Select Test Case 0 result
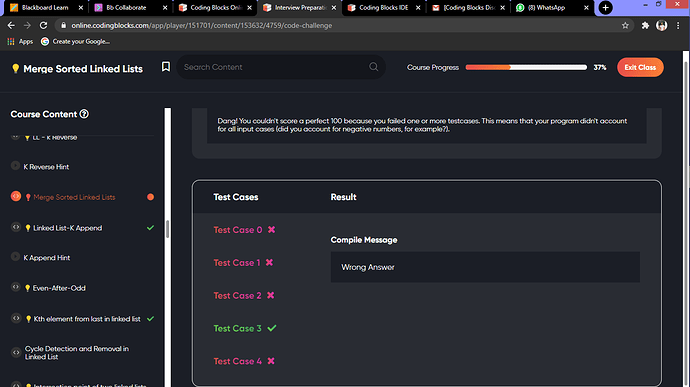This screenshot has height=387, width=690. pyautogui.click(x=244, y=230)
